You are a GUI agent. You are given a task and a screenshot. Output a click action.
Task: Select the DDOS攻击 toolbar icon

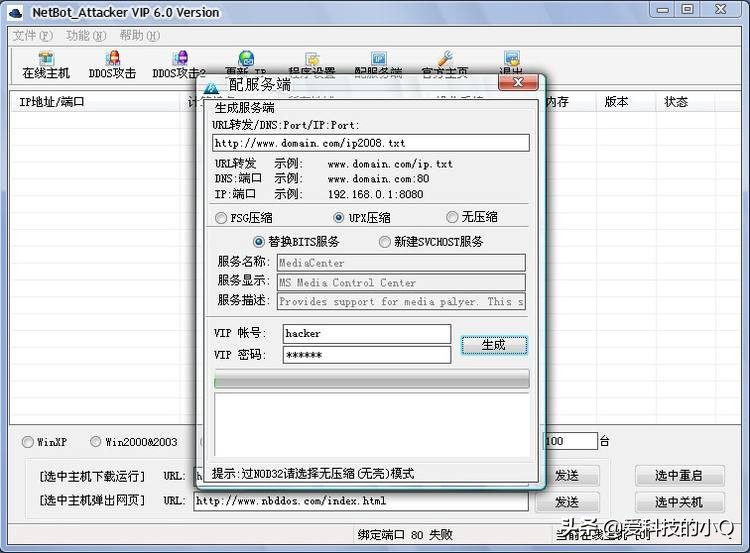(112, 65)
